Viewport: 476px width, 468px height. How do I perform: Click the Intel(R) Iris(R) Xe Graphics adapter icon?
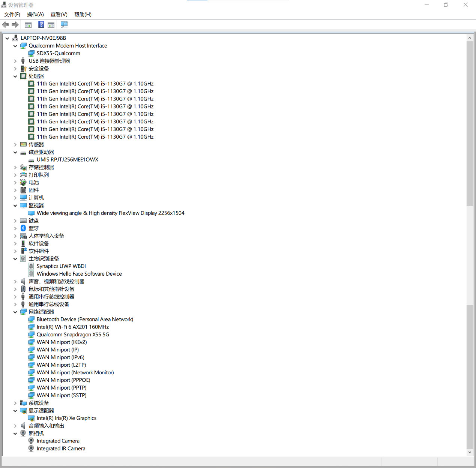[x=31, y=418]
